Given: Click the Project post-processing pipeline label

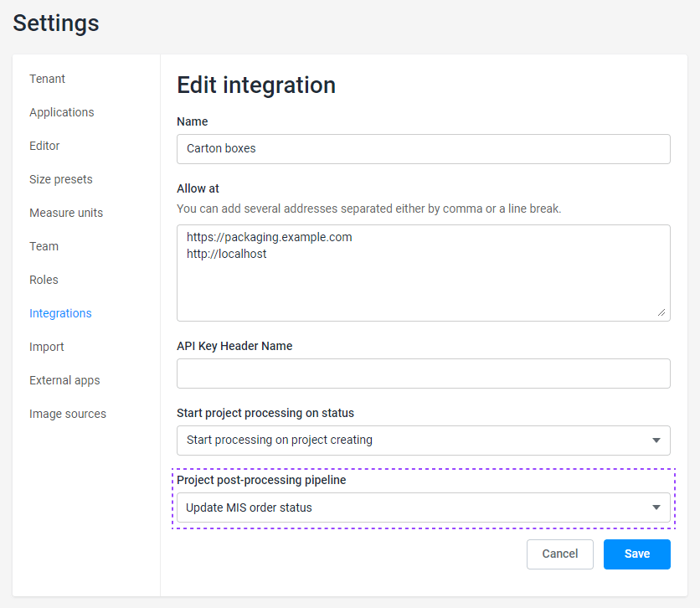Looking at the screenshot, I should 261,481.
